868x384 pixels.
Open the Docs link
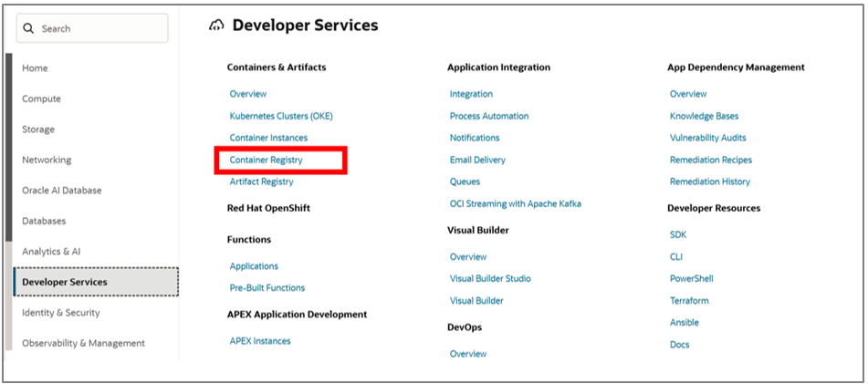(680, 344)
